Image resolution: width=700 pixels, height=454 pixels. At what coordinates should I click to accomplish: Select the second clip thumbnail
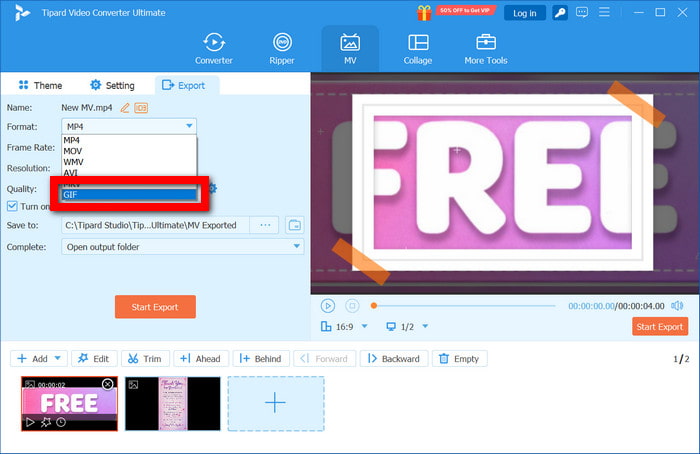point(173,404)
